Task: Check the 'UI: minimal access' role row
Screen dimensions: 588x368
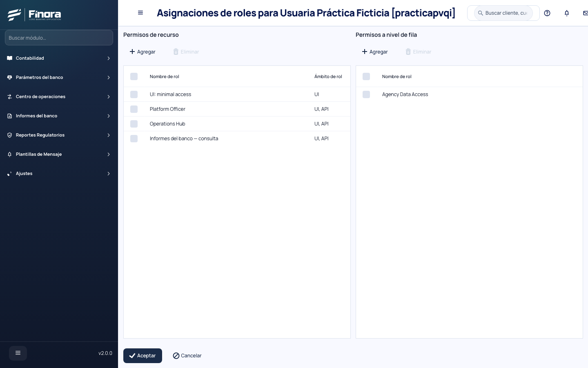Action: coord(134,94)
